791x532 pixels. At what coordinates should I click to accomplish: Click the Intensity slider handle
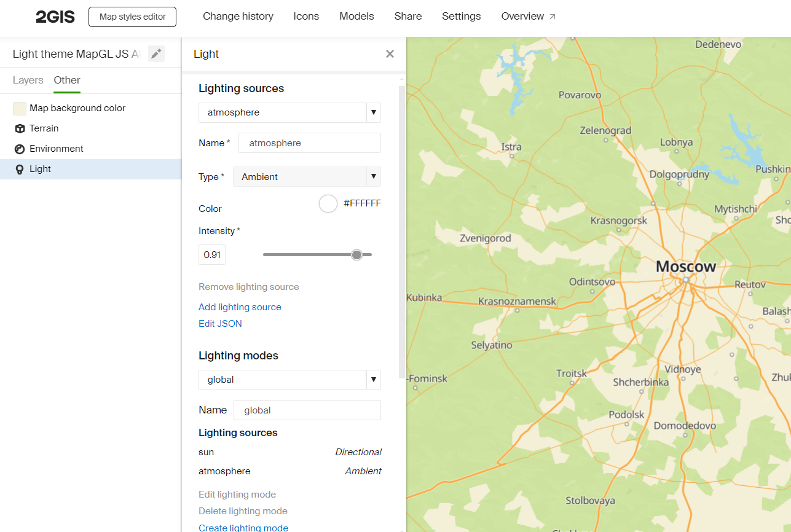[356, 255]
